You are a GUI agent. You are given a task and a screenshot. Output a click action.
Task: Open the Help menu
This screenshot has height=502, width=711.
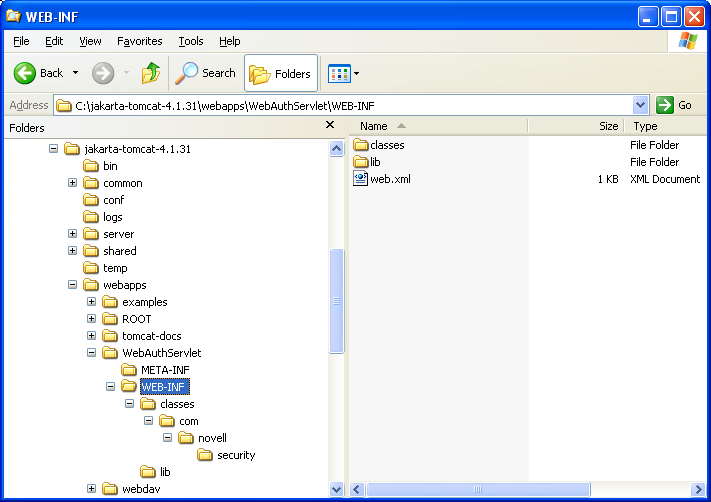(x=229, y=41)
